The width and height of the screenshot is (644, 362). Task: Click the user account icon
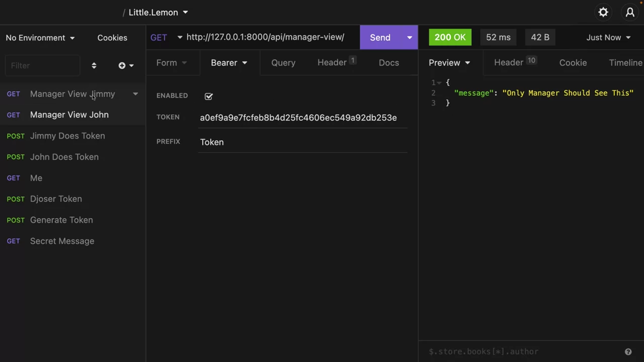click(x=630, y=12)
